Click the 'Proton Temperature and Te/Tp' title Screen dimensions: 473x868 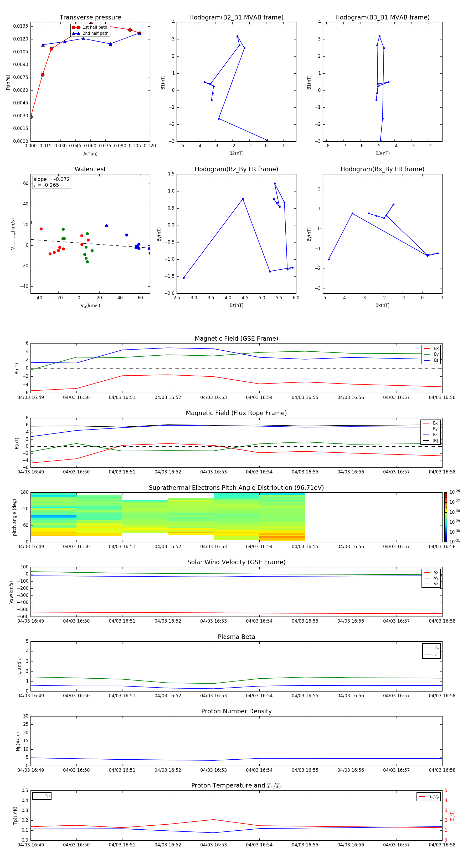(x=236, y=786)
